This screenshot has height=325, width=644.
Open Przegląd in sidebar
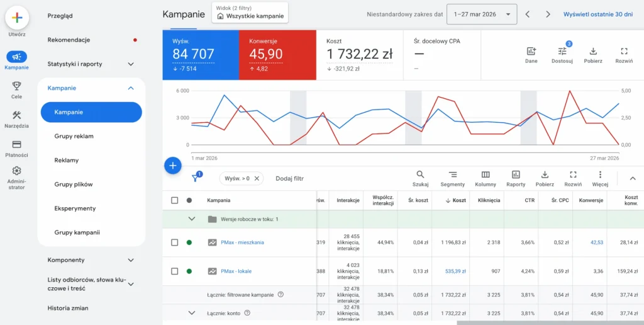click(x=60, y=16)
